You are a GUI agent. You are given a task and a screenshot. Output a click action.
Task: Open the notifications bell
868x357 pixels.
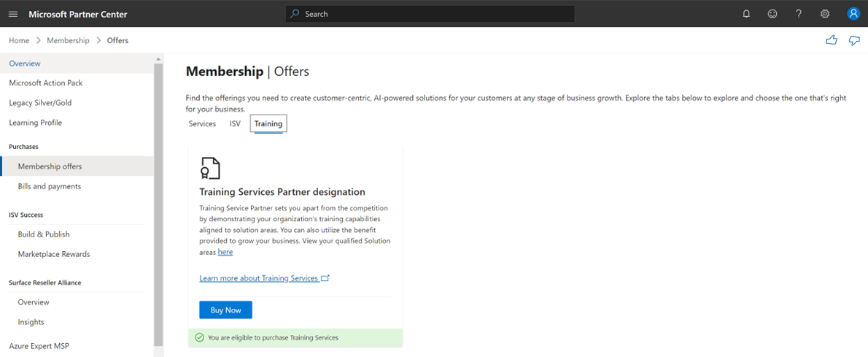[746, 14]
